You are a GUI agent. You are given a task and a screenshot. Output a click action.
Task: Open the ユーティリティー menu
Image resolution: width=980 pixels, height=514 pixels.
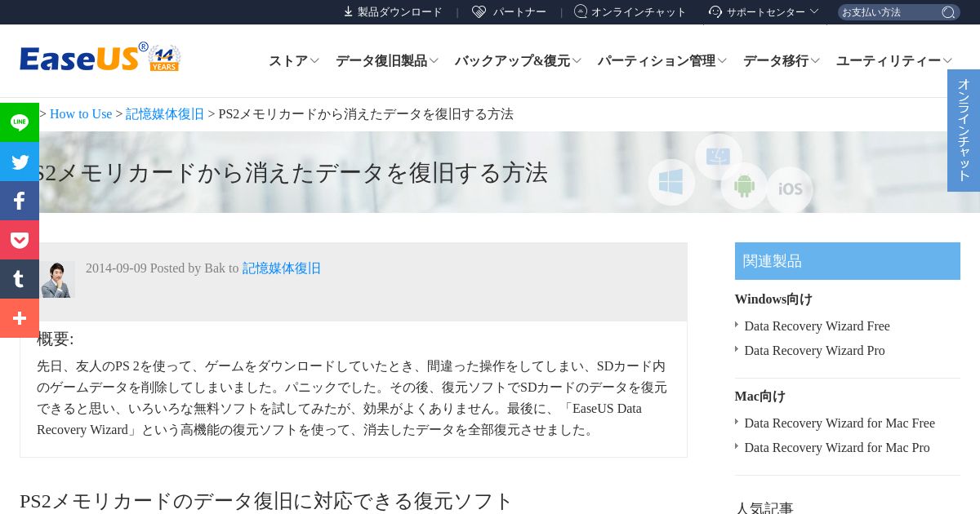click(889, 61)
